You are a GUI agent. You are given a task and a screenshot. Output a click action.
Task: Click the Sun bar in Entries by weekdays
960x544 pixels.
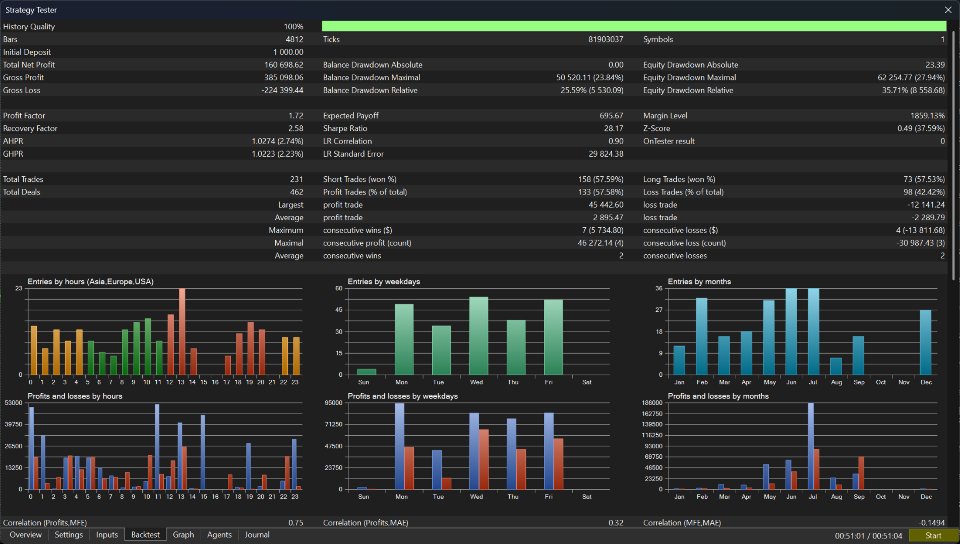pos(366,371)
